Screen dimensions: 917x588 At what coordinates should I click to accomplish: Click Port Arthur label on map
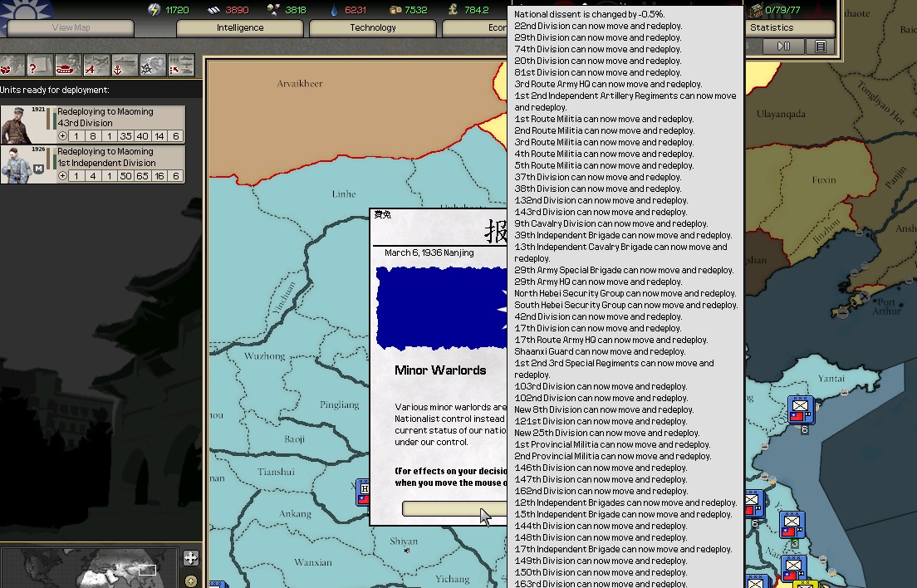click(x=887, y=306)
